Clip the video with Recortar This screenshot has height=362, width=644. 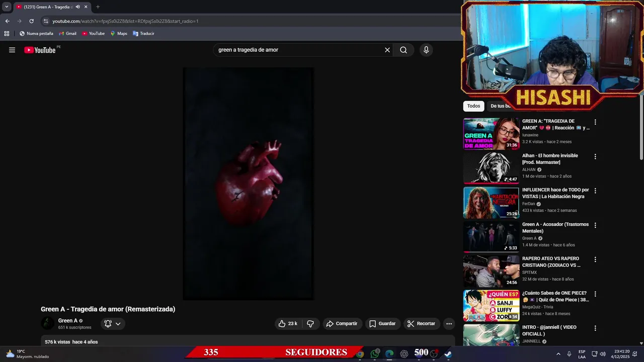point(421,324)
